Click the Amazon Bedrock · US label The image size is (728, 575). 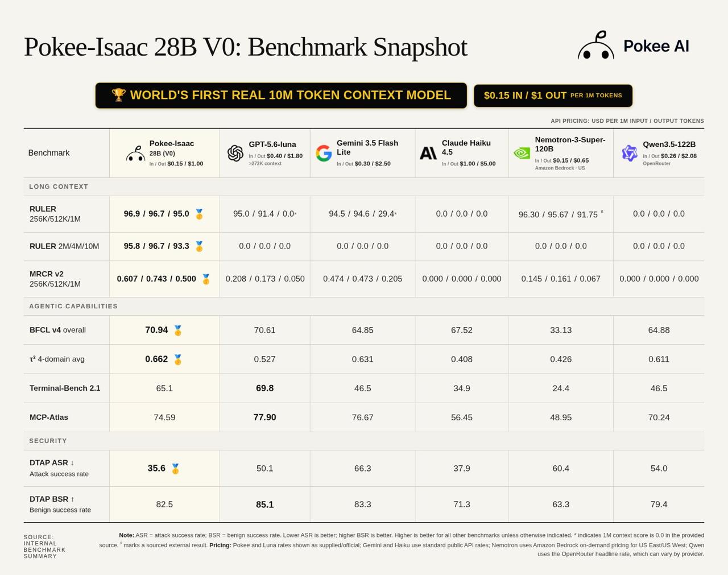pyautogui.click(x=560, y=168)
